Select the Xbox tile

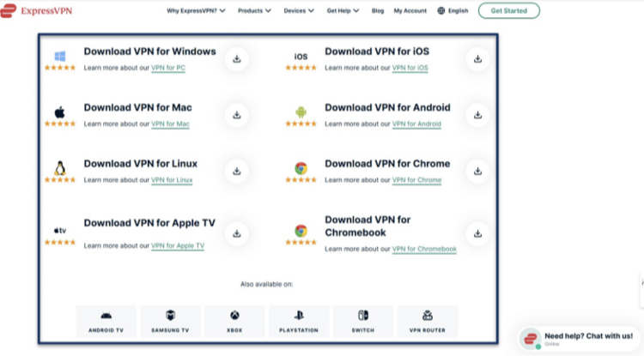click(x=234, y=321)
